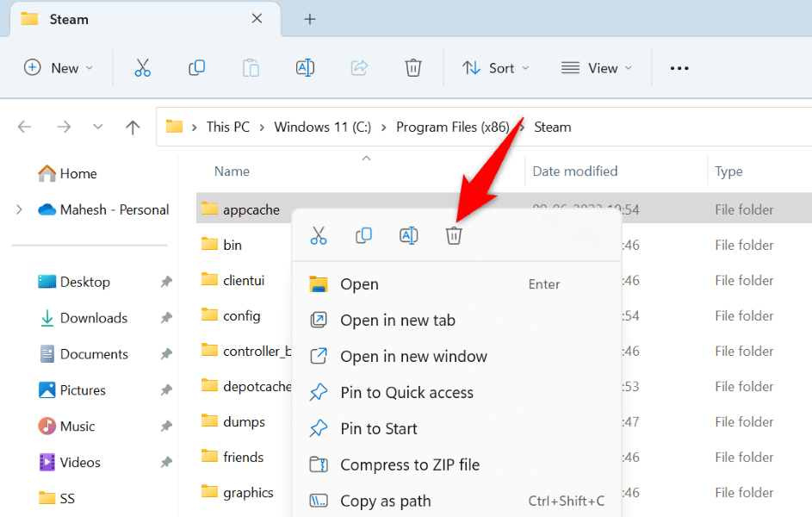This screenshot has width=812, height=517.
Task: Click Program Files (x86) breadcrumb
Action: click(x=453, y=127)
